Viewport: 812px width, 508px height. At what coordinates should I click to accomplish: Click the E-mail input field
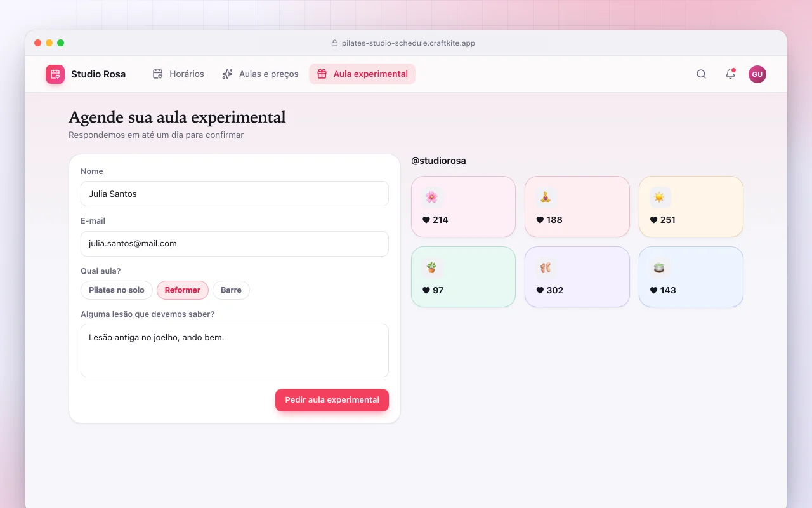pos(235,244)
